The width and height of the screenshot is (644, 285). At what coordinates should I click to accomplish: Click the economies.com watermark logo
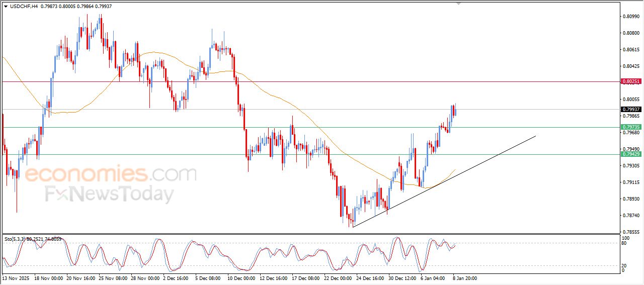110,174
